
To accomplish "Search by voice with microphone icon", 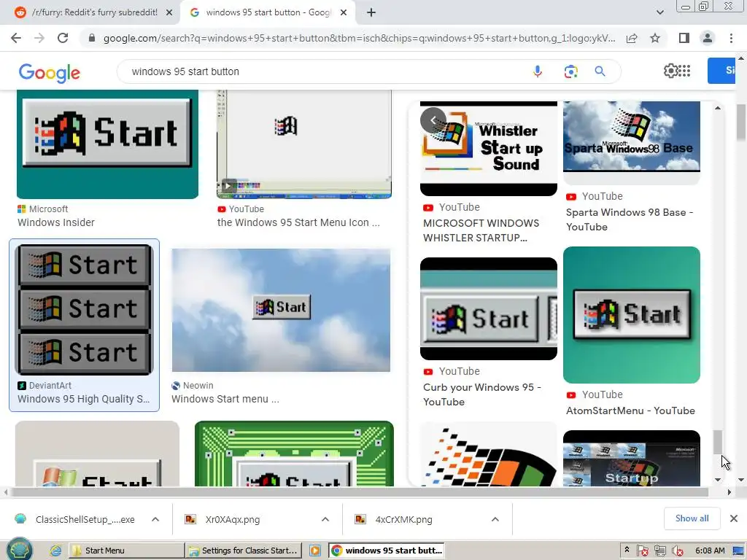I will (538, 71).
